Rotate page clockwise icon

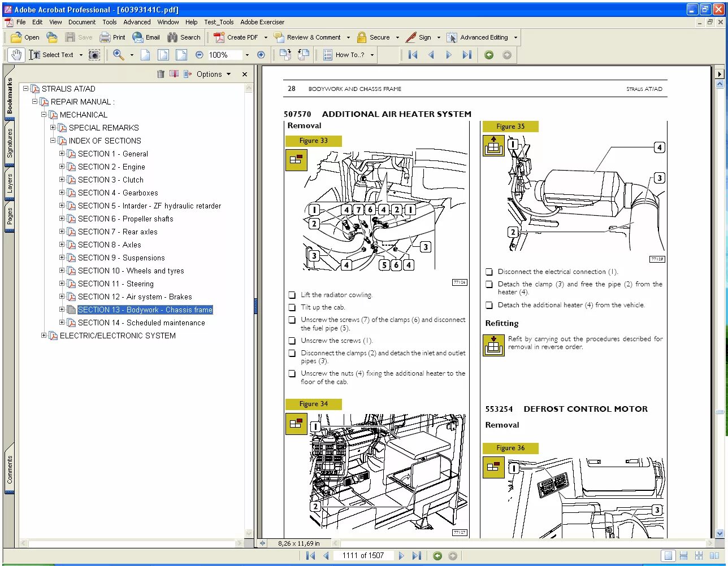pyautogui.click(x=285, y=55)
